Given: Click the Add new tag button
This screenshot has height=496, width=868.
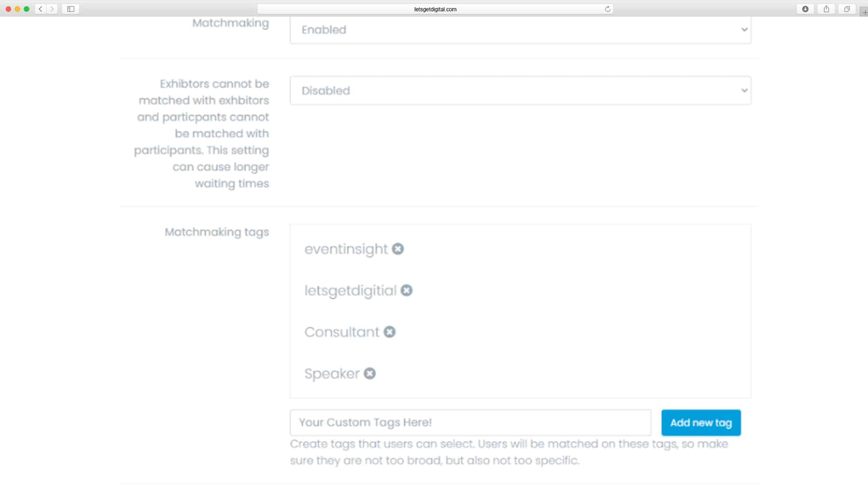Looking at the screenshot, I should 701,423.
